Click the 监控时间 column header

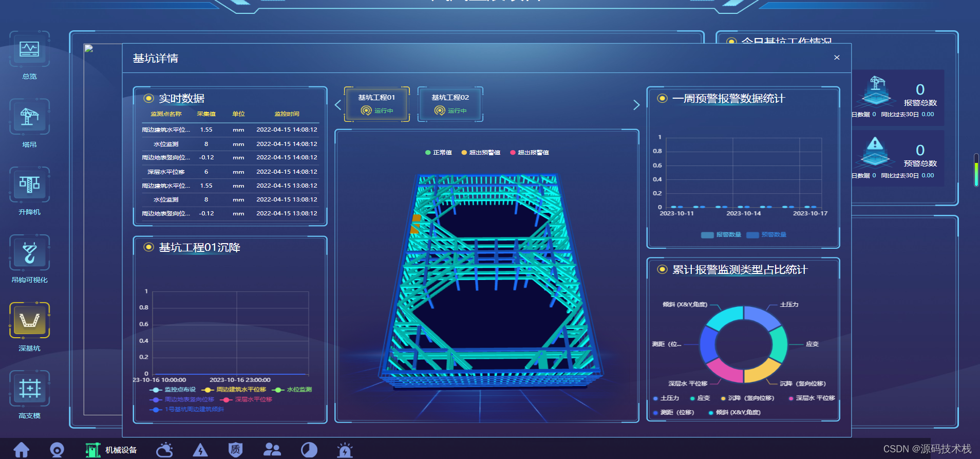(287, 114)
